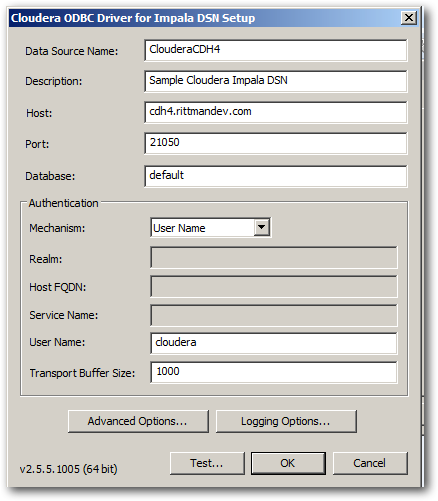Screen dimensions: 438x501
Task: Click the Database field showing default
Action: tap(276, 176)
